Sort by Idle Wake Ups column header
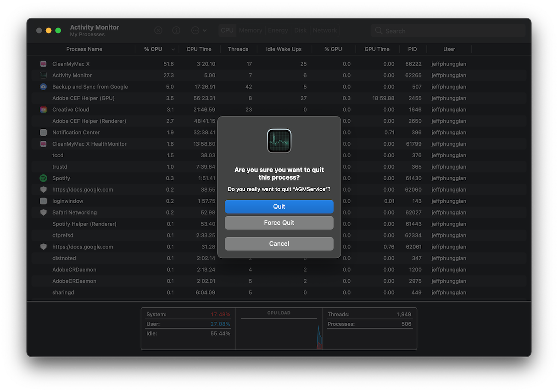 pos(284,49)
